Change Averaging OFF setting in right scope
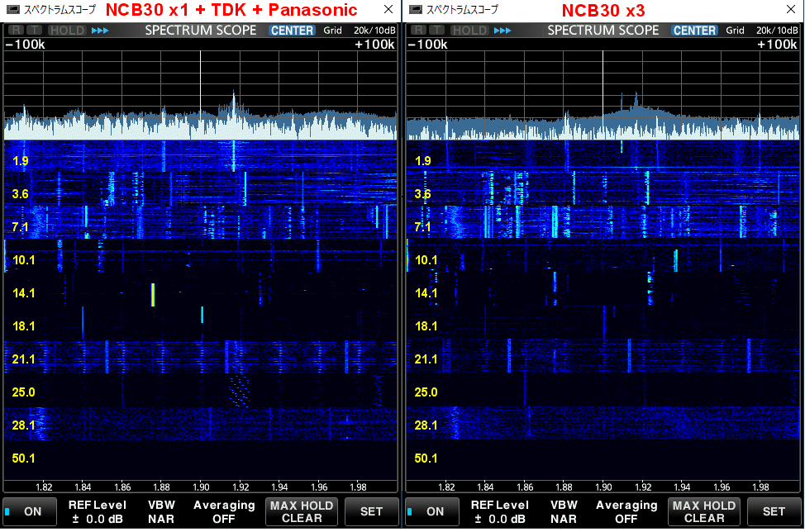 click(626, 511)
